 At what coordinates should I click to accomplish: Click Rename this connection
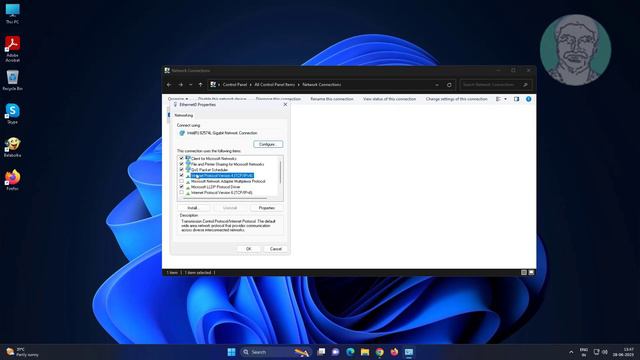coord(331,99)
